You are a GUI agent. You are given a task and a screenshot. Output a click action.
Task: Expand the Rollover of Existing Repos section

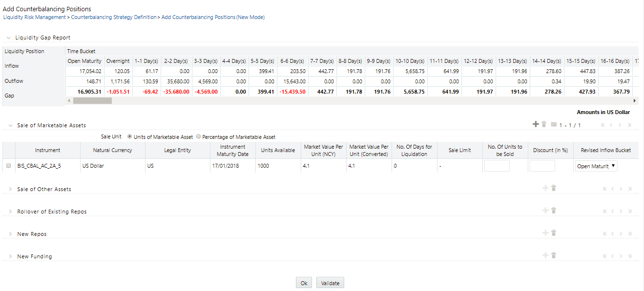(x=10, y=212)
